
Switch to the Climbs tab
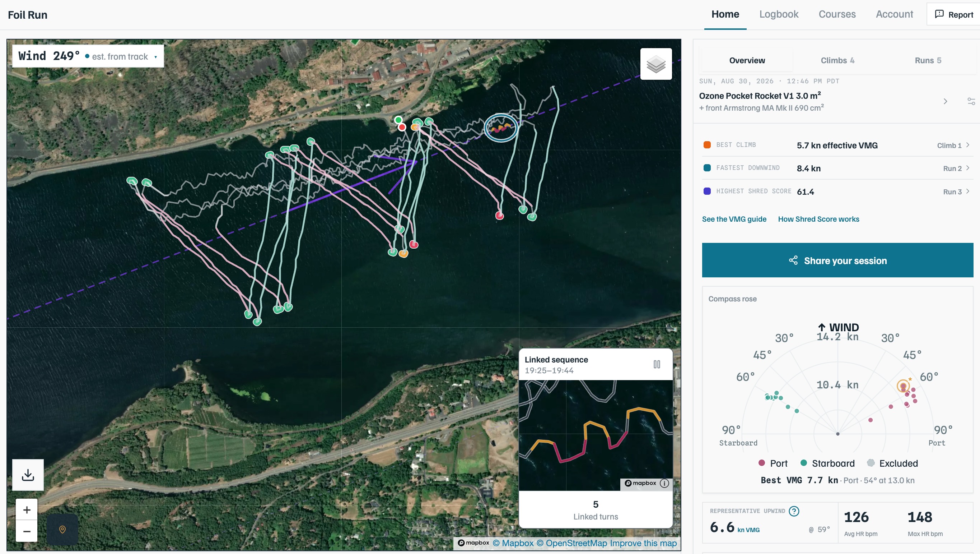click(x=837, y=61)
